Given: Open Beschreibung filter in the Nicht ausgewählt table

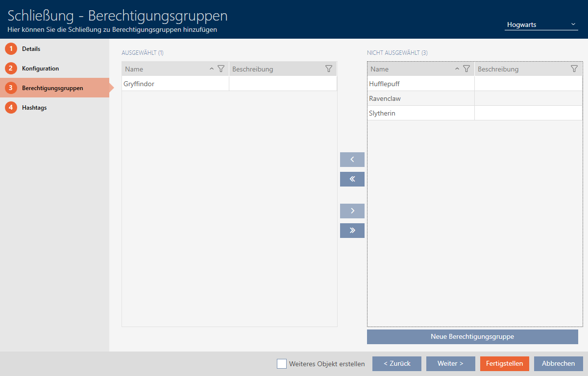Looking at the screenshot, I should (574, 69).
